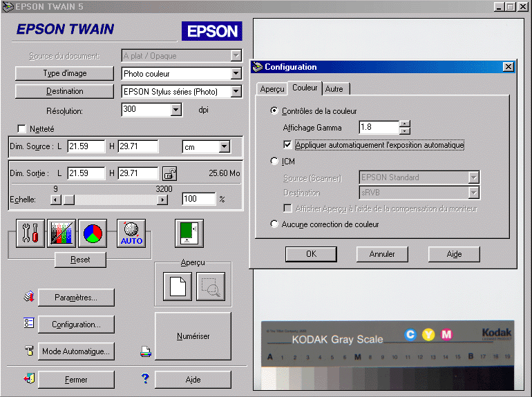Click the Aide button in main window
Image resolution: width=532 pixels, height=397 pixels.
tap(193, 379)
